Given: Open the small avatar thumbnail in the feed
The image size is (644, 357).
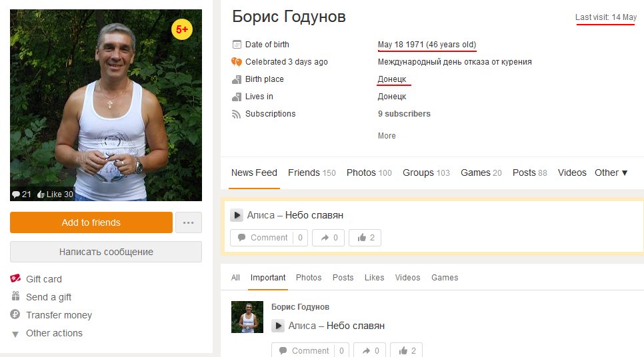Looking at the screenshot, I should (x=247, y=317).
